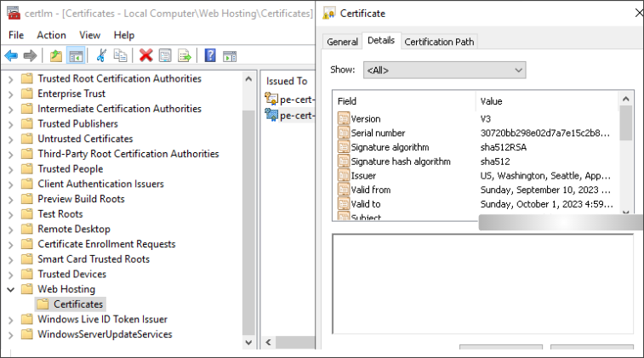This screenshot has width=644, height=358.
Task: Select the WindowsServerUpdateServices store
Action: click(105, 334)
